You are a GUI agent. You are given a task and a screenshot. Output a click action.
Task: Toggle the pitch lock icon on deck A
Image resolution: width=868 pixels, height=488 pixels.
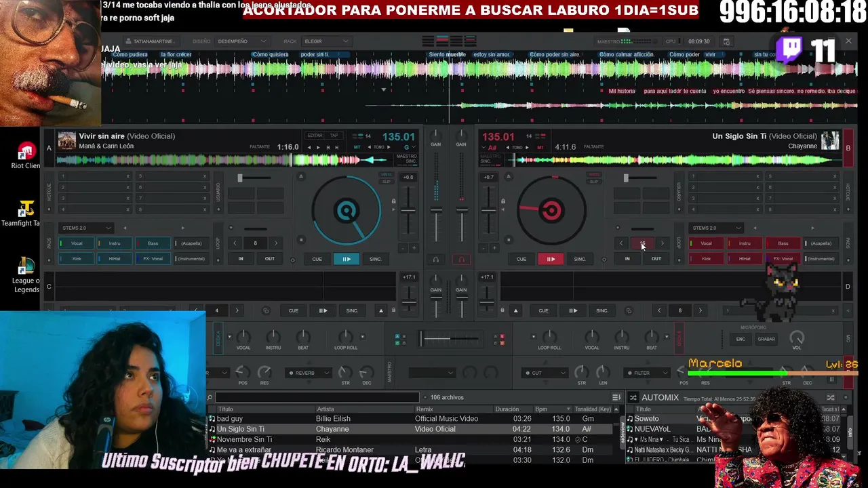click(393, 201)
